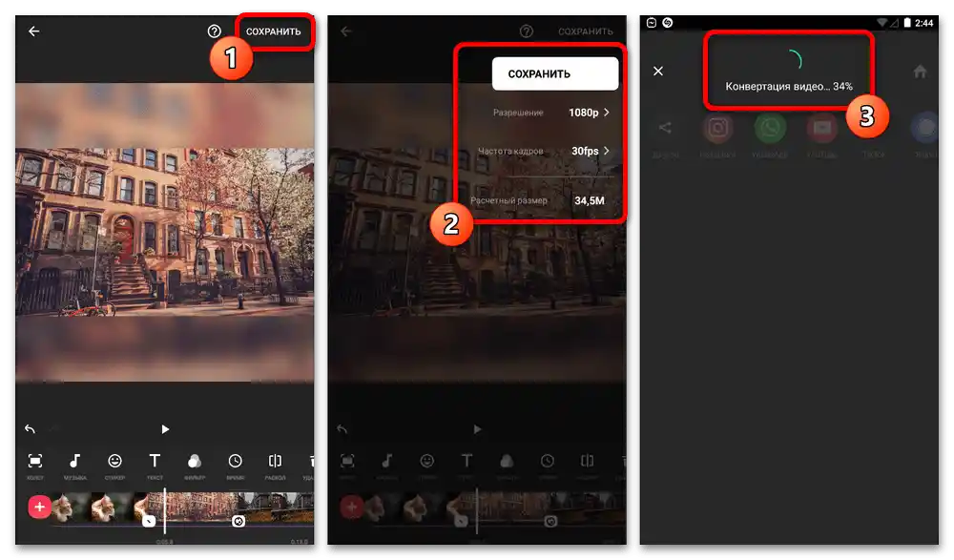This screenshot has width=954, height=560.
Task: Tap dimmed back arrow in middle screen
Action: (x=346, y=31)
